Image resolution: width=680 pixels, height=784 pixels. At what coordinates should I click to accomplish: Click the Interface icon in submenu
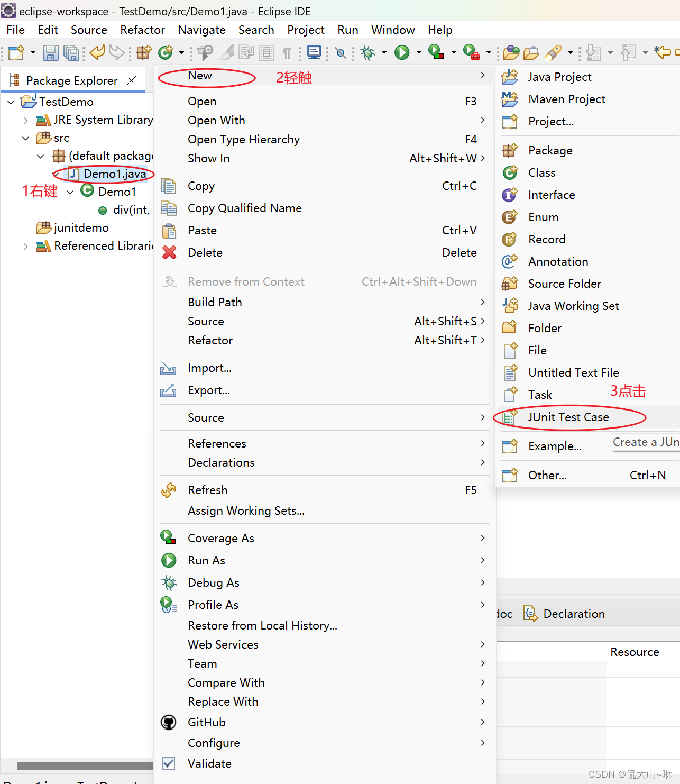pos(510,195)
